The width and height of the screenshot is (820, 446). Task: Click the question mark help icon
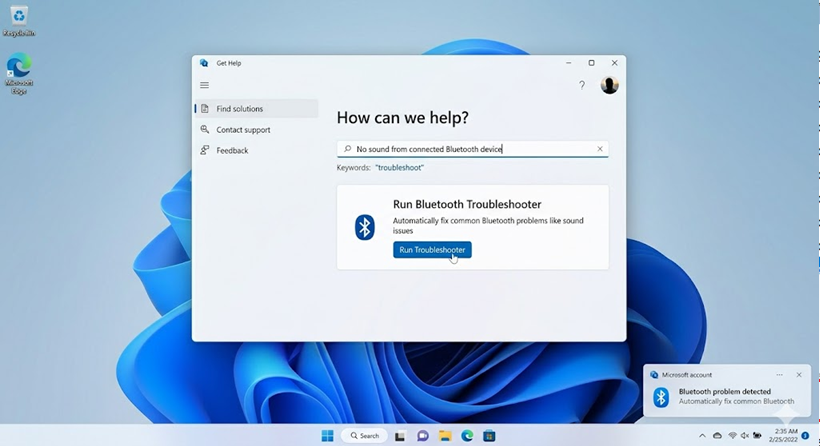click(x=582, y=85)
